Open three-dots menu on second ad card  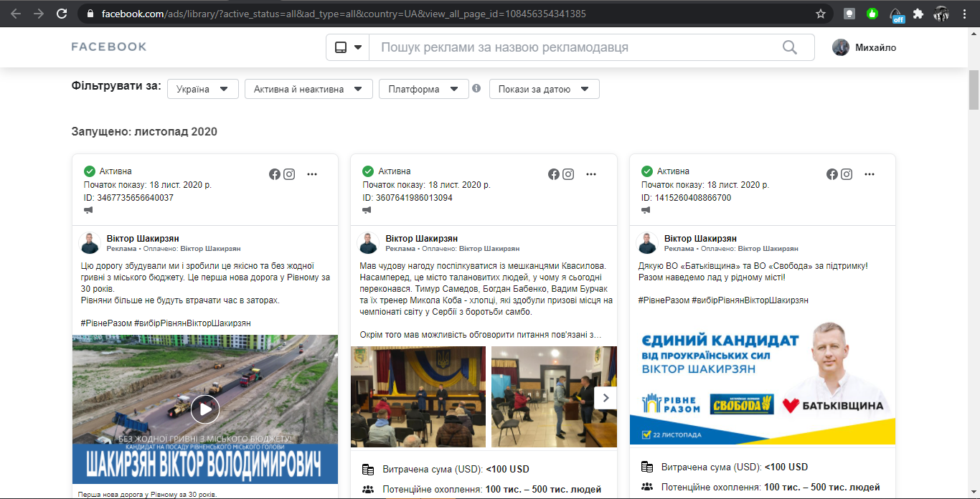590,174
